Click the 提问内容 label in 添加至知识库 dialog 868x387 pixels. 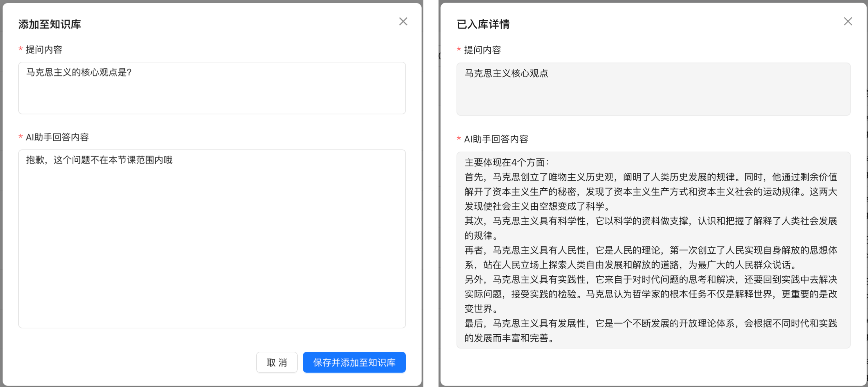click(x=44, y=50)
